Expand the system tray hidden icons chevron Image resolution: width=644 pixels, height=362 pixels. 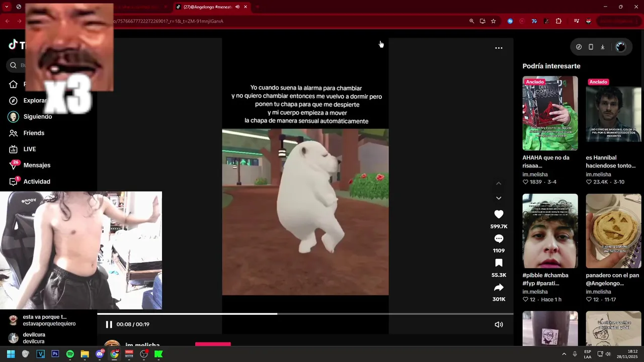pyautogui.click(x=564, y=354)
